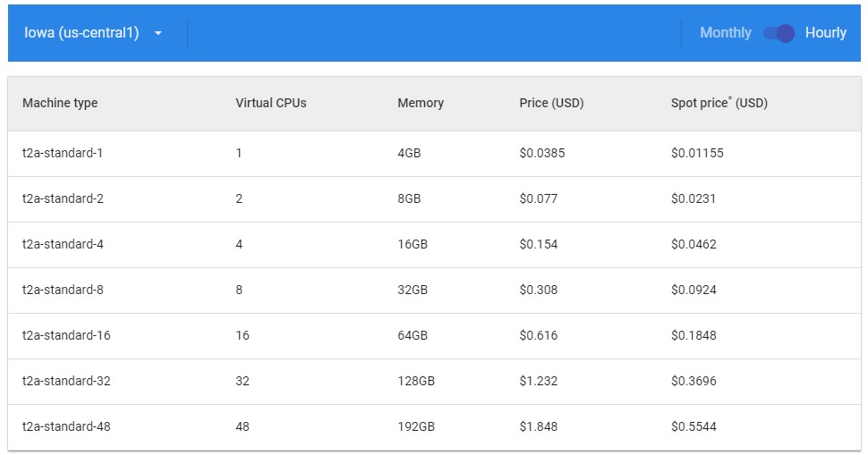The height and width of the screenshot is (455, 868).
Task: Select the t2a-standard-48 machine type cell
Action: click(x=66, y=426)
